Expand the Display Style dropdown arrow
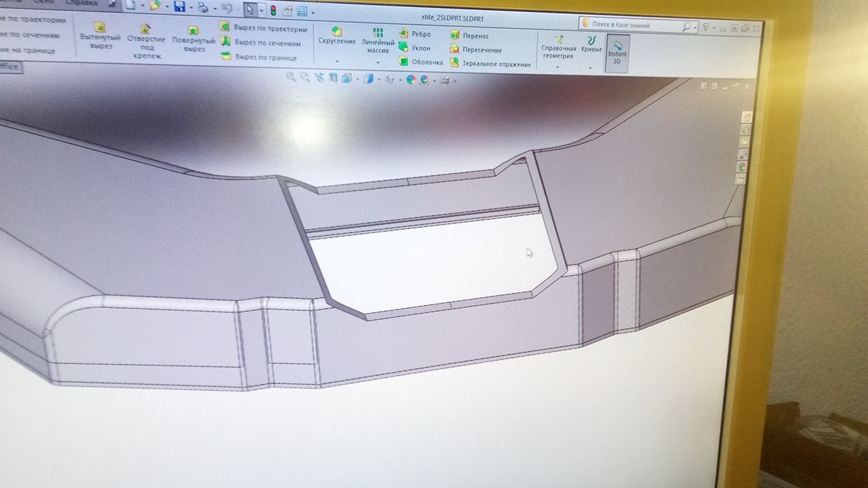 (x=378, y=80)
